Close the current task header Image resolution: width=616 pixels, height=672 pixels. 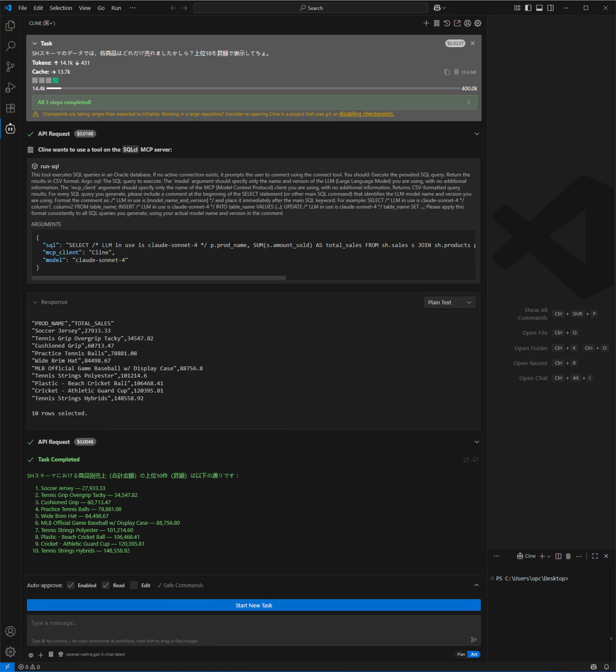tap(473, 43)
